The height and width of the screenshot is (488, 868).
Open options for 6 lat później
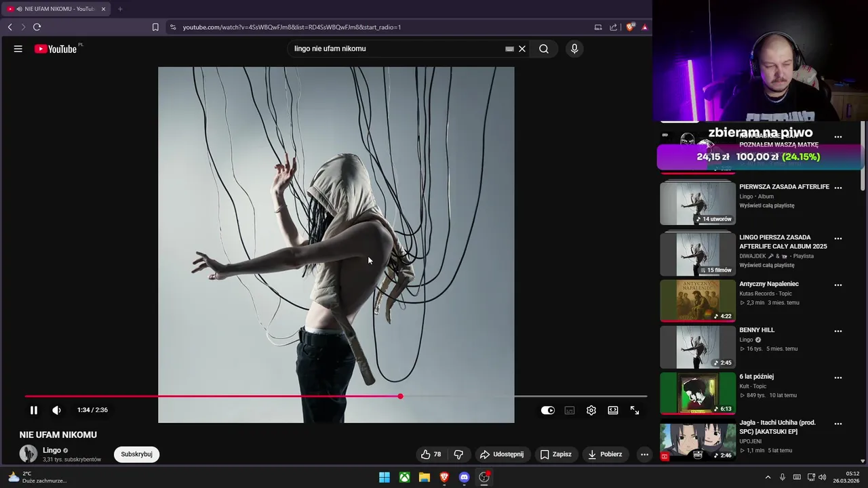click(x=838, y=377)
